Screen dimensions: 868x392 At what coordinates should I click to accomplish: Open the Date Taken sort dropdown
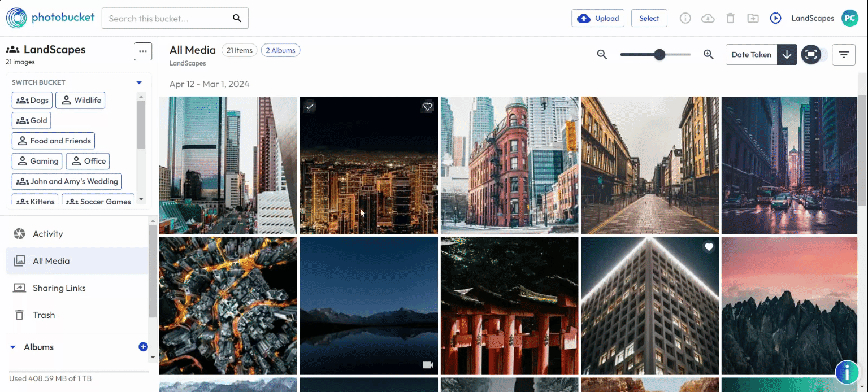pyautogui.click(x=752, y=55)
